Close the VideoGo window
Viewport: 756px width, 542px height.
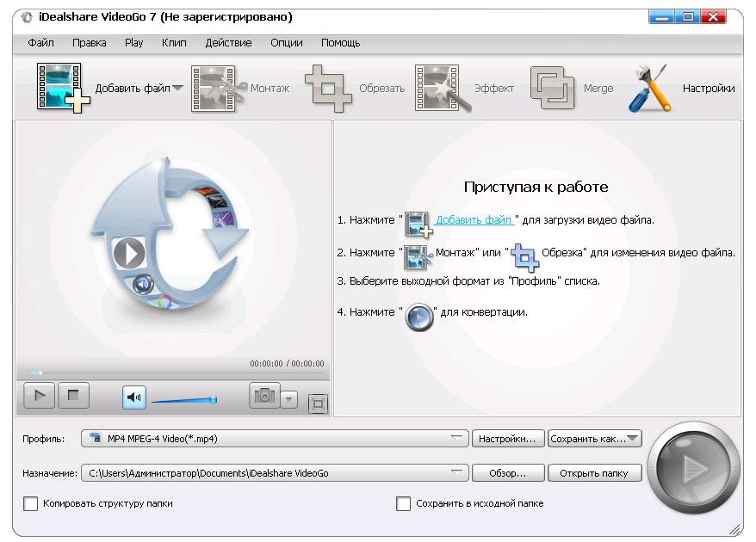(x=713, y=17)
